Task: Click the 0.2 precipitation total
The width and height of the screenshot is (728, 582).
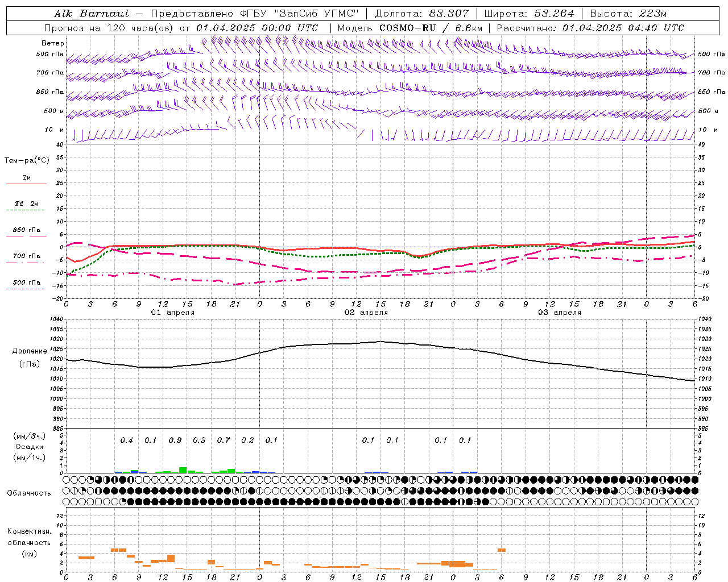Action: coord(247,440)
